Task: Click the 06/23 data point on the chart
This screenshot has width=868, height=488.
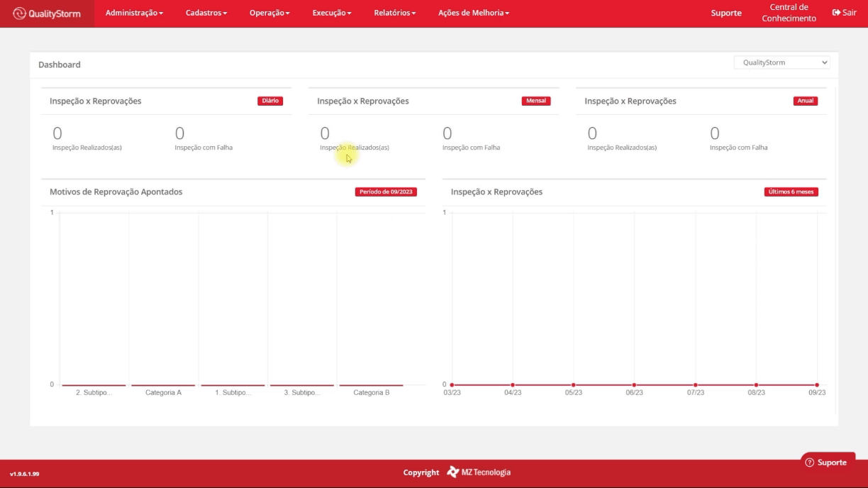Action: click(634, 385)
